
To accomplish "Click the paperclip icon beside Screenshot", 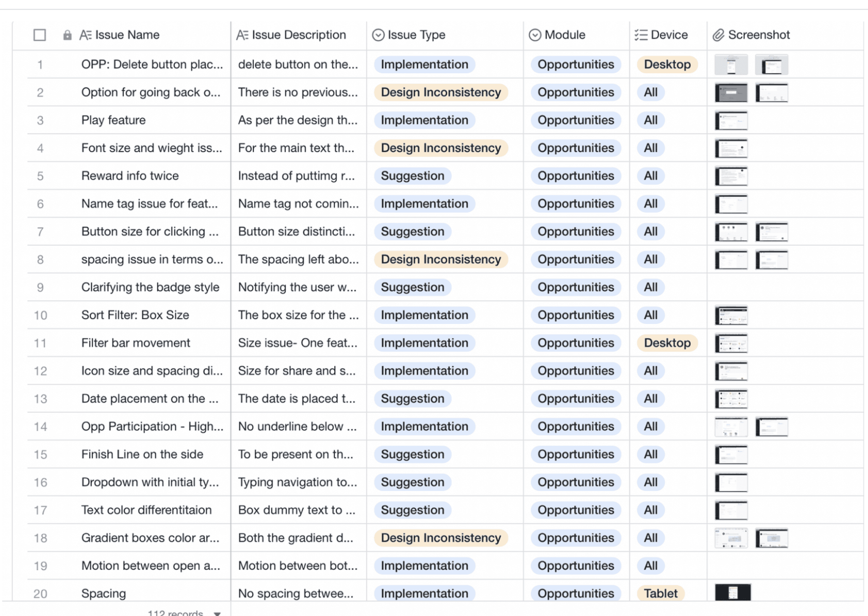I will tap(718, 35).
